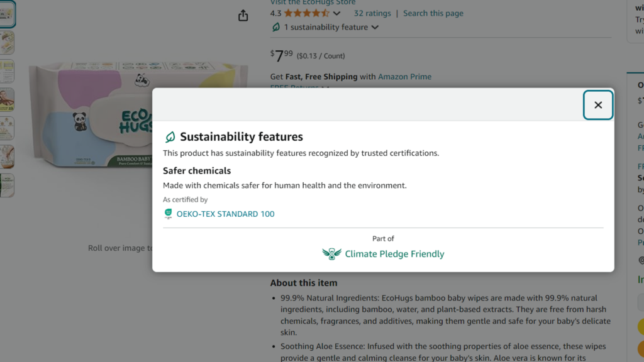This screenshot has width=644, height=362.
Task: Open the OEKO-TEX STANDARD 100 certification page
Action: [226, 214]
